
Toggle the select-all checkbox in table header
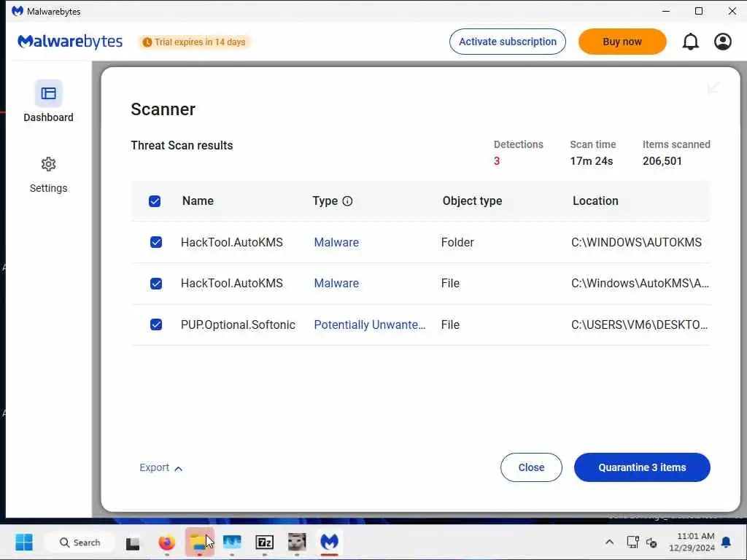pyautogui.click(x=155, y=201)
